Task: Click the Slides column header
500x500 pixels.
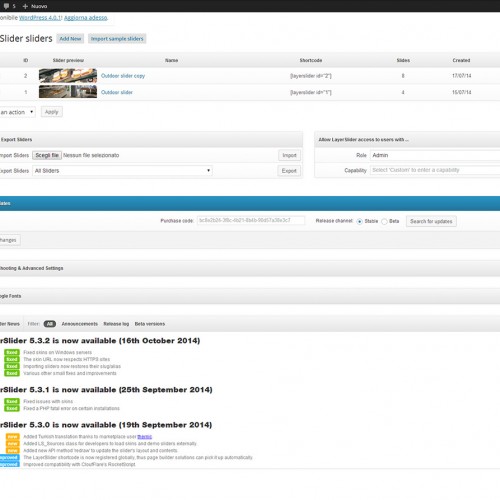Action: (x=403, y=60)
